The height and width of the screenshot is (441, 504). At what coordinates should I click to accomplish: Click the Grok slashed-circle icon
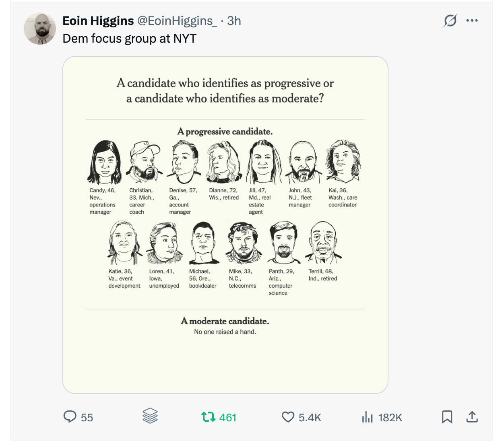point(450,21)
